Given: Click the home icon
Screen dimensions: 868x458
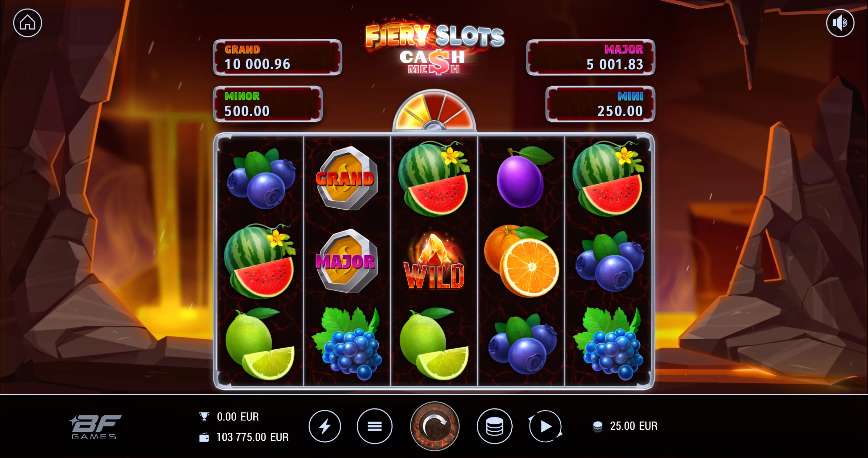Looking at the screenshot, I should (28, 23).
